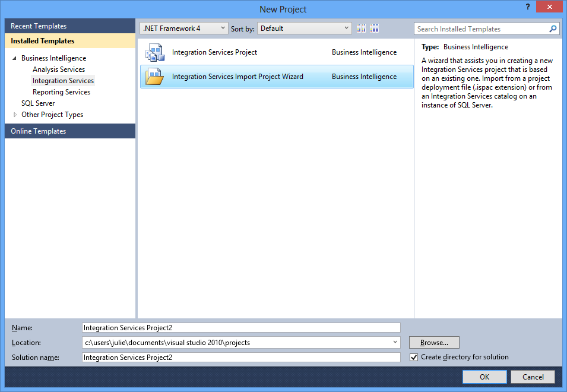Open the .NET Framework 4 dropdown
The image size is (567, 392).
pos(183,28)
